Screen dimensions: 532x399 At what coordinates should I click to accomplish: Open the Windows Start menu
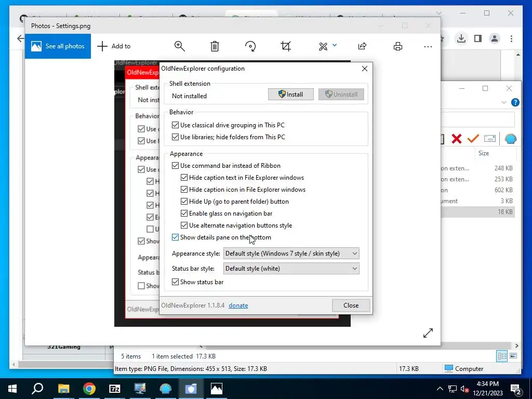(x=12, y=389)
